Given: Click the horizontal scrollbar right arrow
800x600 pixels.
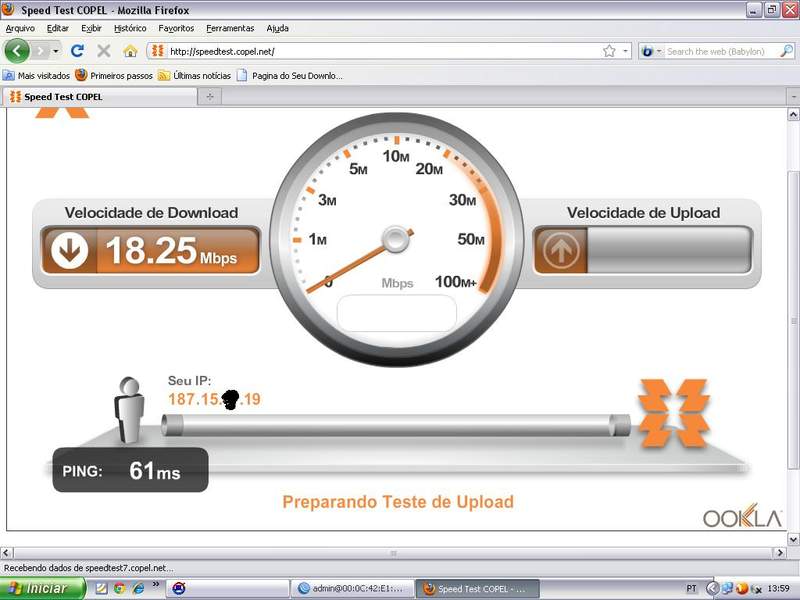Looking at the screenshot, I should (779, 553).
